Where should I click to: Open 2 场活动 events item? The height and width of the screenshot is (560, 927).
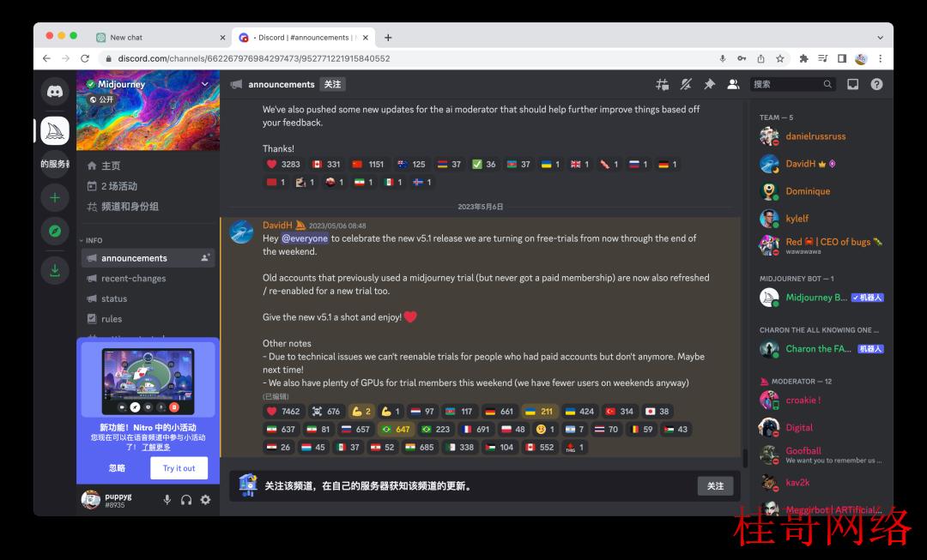coord(148,186)
